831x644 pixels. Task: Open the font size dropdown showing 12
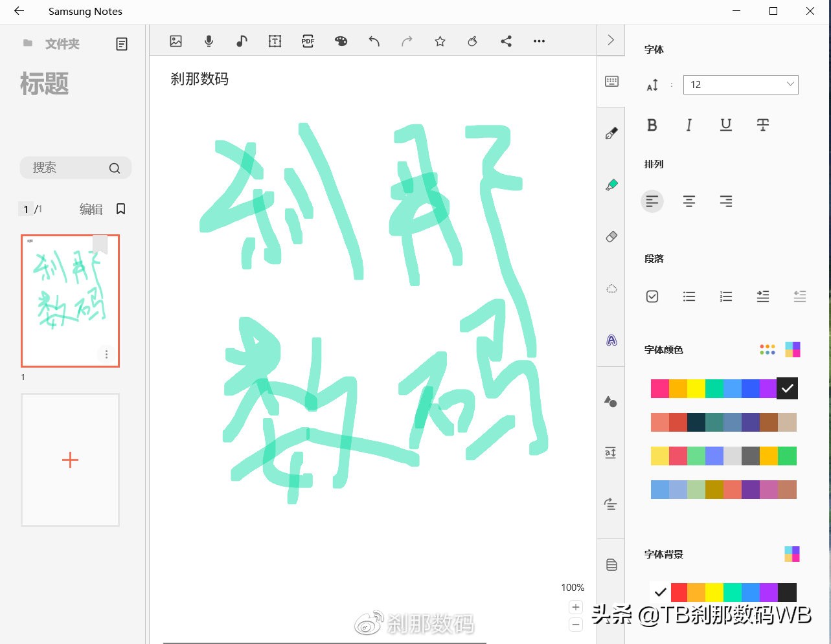click(740, 84)
